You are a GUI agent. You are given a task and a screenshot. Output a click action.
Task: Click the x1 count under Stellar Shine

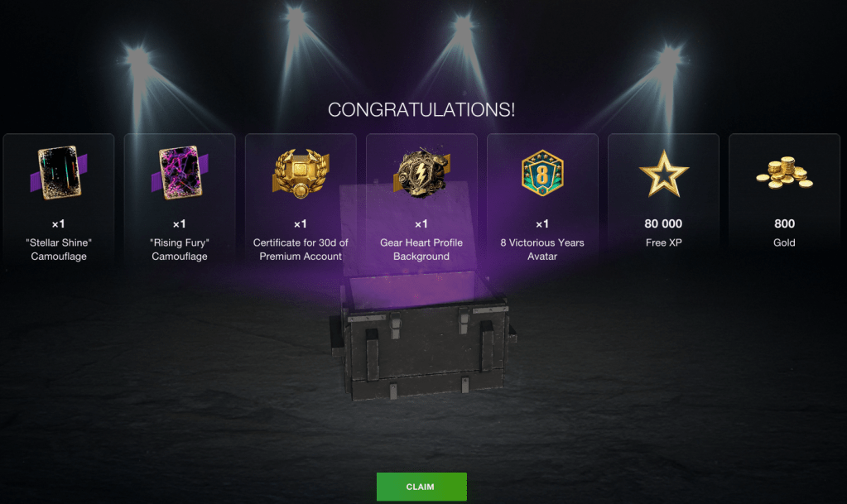click(x=58, y=223)
